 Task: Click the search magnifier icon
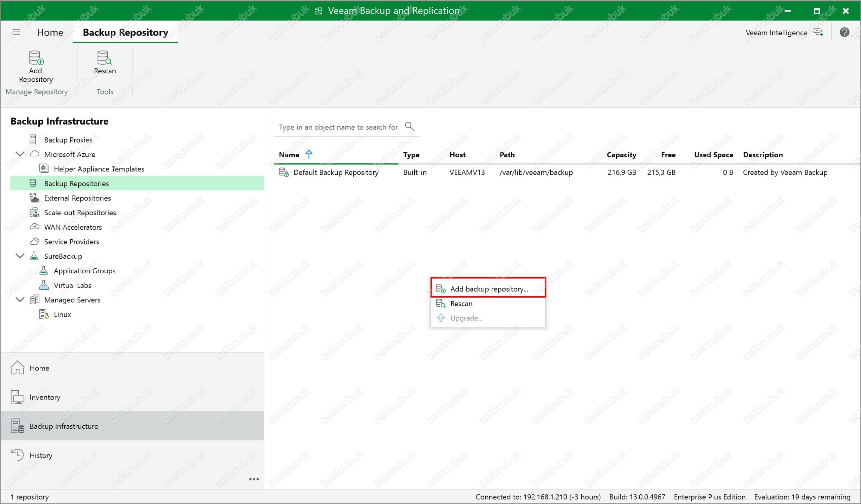(409, 127)
